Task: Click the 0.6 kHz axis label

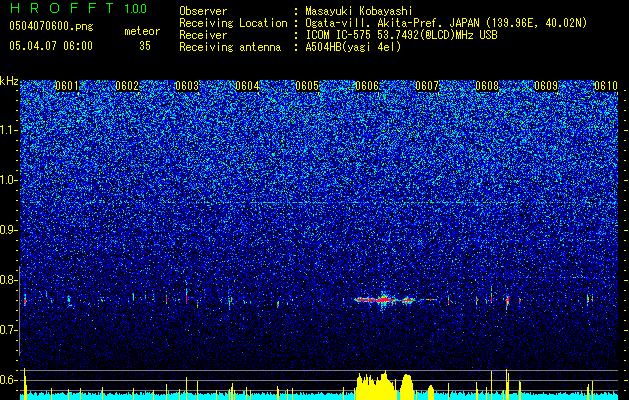Action: (9, 380)
